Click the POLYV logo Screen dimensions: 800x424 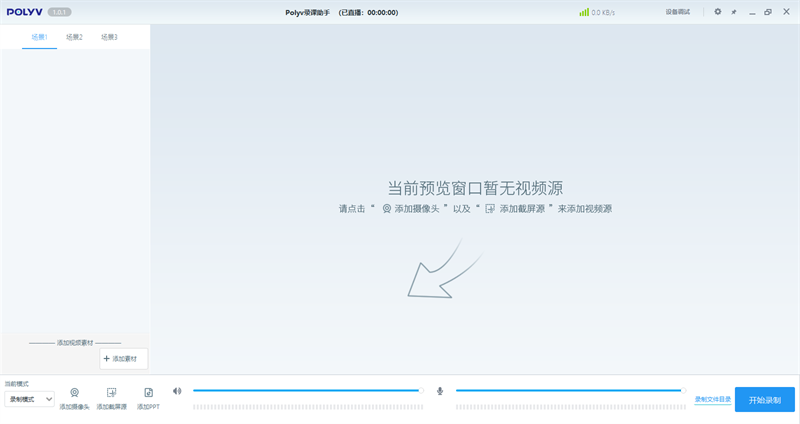click(24, 12)
